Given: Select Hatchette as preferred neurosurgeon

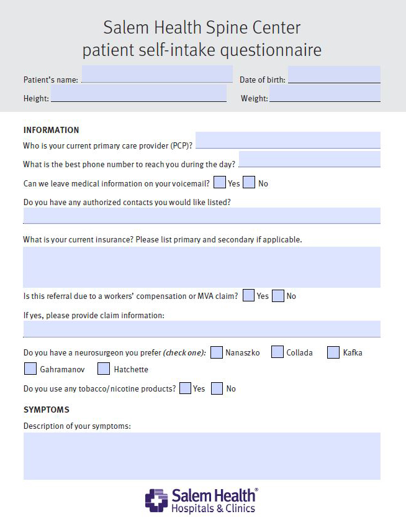Looking at the screenshot, I should tap(104, 369).
